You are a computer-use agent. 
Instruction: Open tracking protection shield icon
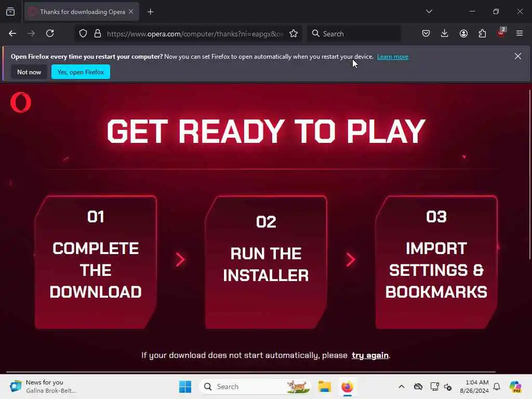click(x=83, y=34)
